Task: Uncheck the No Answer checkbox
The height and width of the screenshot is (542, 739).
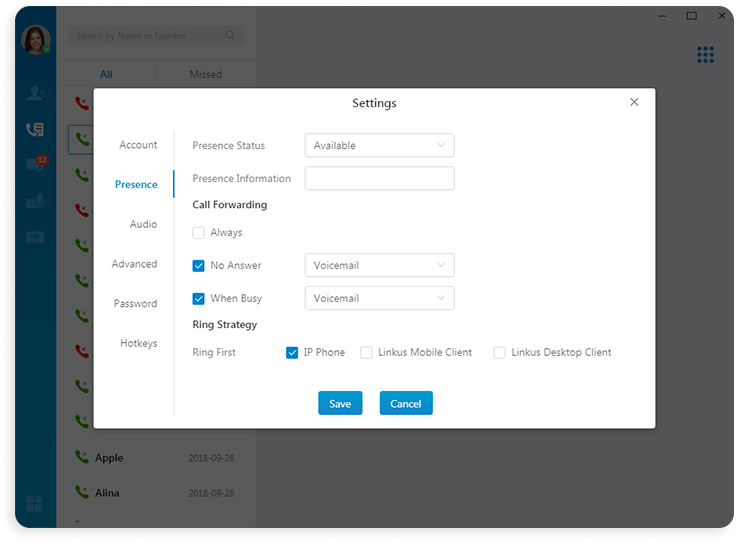Action: 198,266
